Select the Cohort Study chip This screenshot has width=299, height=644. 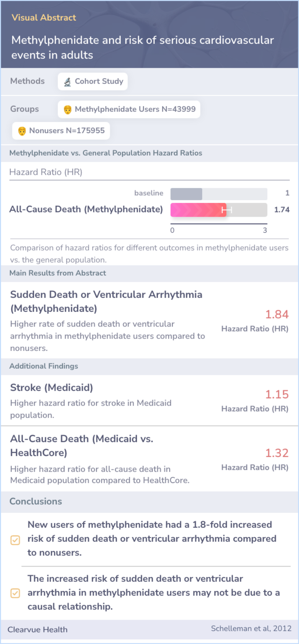(x=93, y=81)
